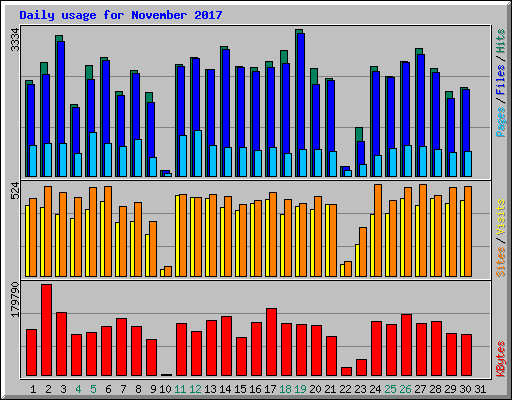The width and height of the screenshot is (512, 400).
Task: Click day label 6 on x-axis
Action: (108, 389)
